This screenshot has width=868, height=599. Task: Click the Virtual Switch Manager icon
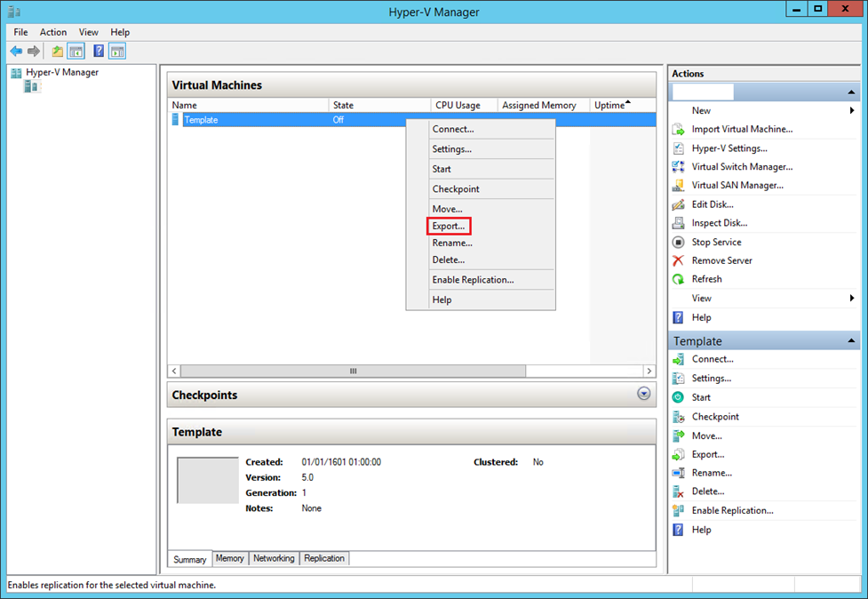(x=678, y=166)
